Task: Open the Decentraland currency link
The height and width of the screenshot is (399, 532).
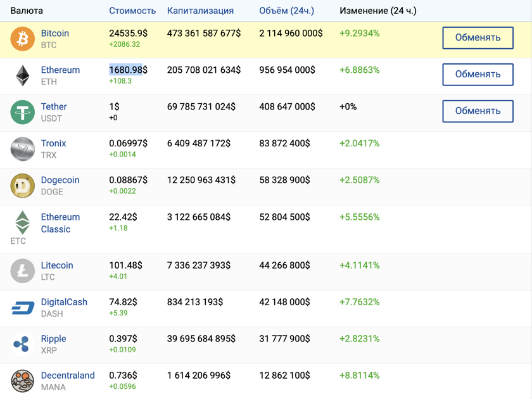Action: (x=68, y=375)
